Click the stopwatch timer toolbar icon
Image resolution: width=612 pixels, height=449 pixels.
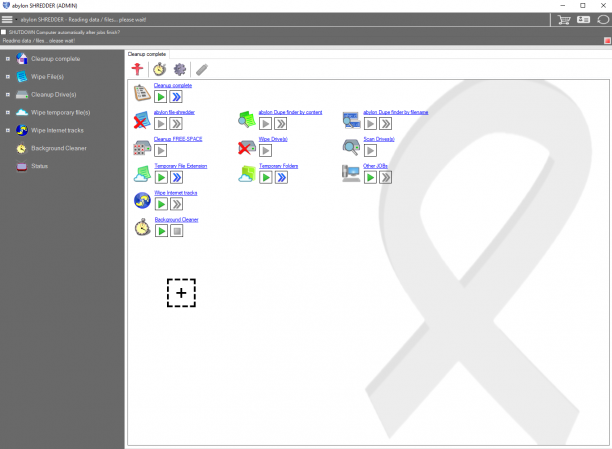[x=159, y=69]
